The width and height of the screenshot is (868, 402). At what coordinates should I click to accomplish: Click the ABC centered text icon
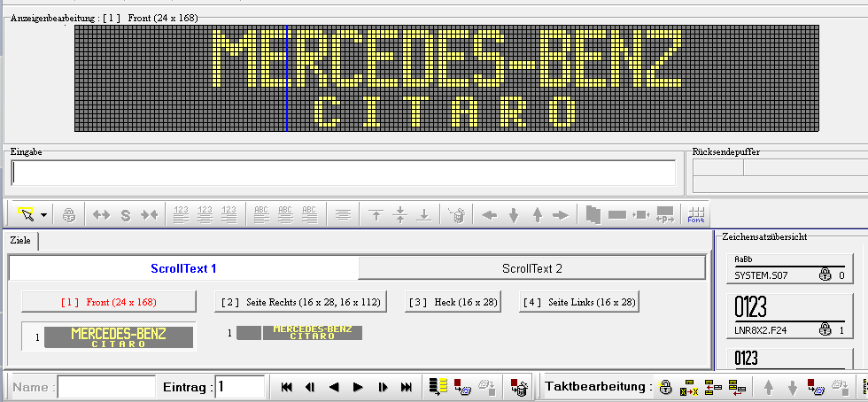coord(285,214)
